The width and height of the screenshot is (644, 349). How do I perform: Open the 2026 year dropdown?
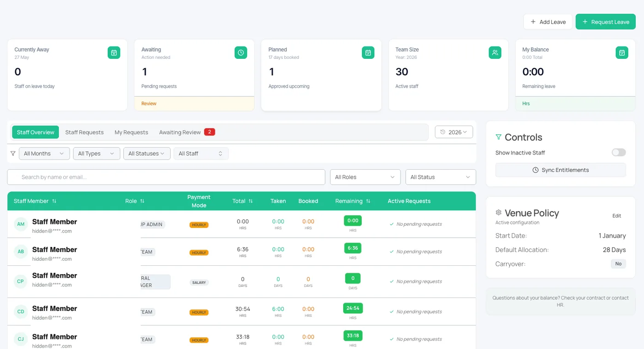tap(454, 132)
